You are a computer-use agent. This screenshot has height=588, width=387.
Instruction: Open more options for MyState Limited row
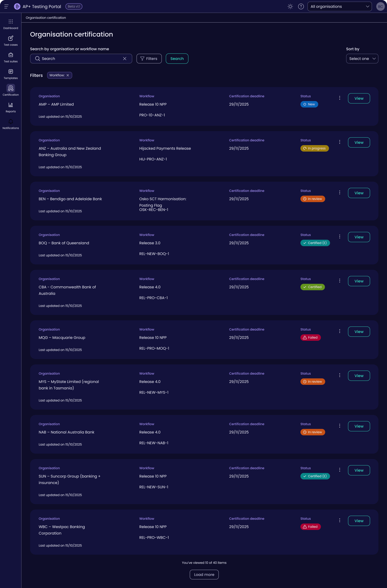click(x=340, y=375)
